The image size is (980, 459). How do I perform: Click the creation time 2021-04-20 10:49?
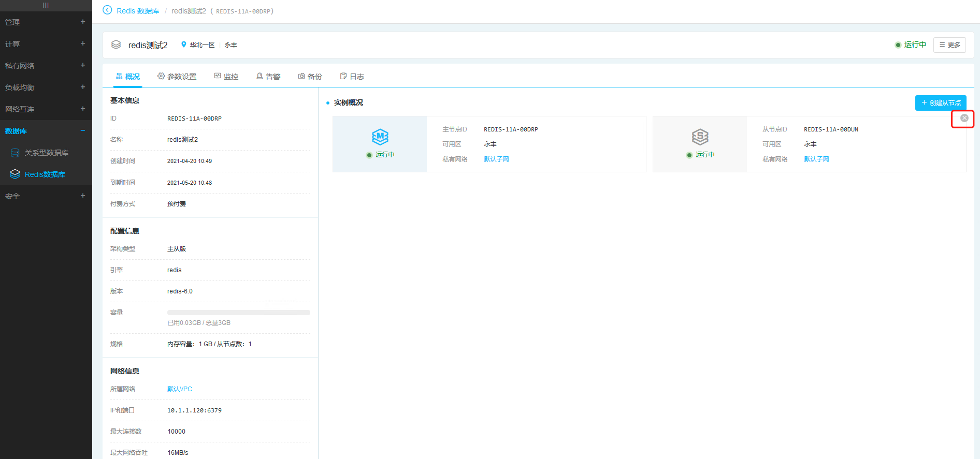pyautogui.click(x=190, y=161)
